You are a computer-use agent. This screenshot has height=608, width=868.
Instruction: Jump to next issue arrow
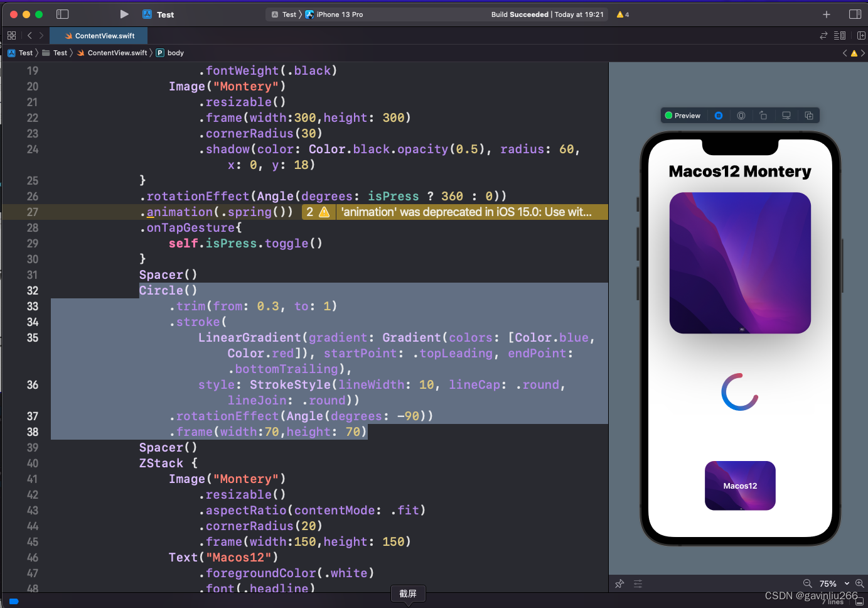tap(863, 53)
